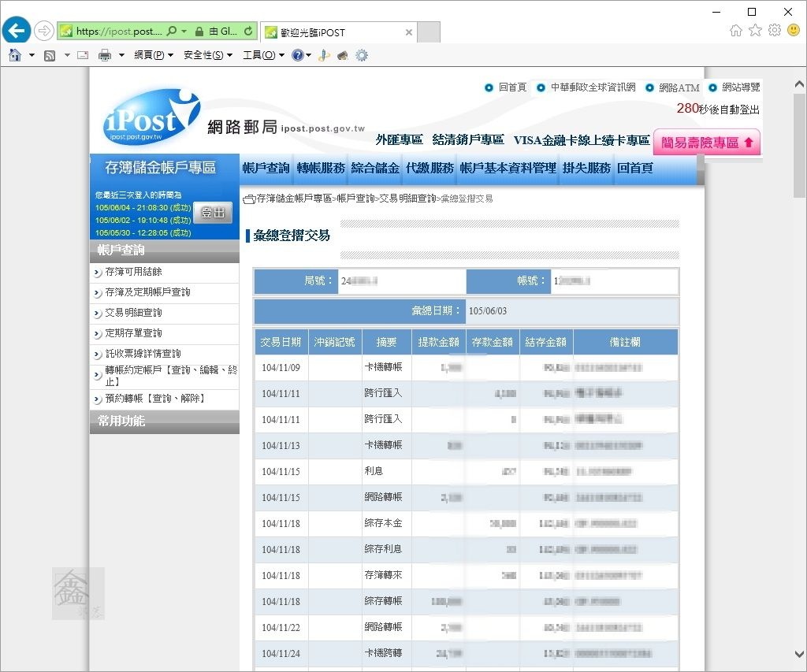Click the home page icon in command bar
This screenshot has height=672, width=807.
point(15,55)
